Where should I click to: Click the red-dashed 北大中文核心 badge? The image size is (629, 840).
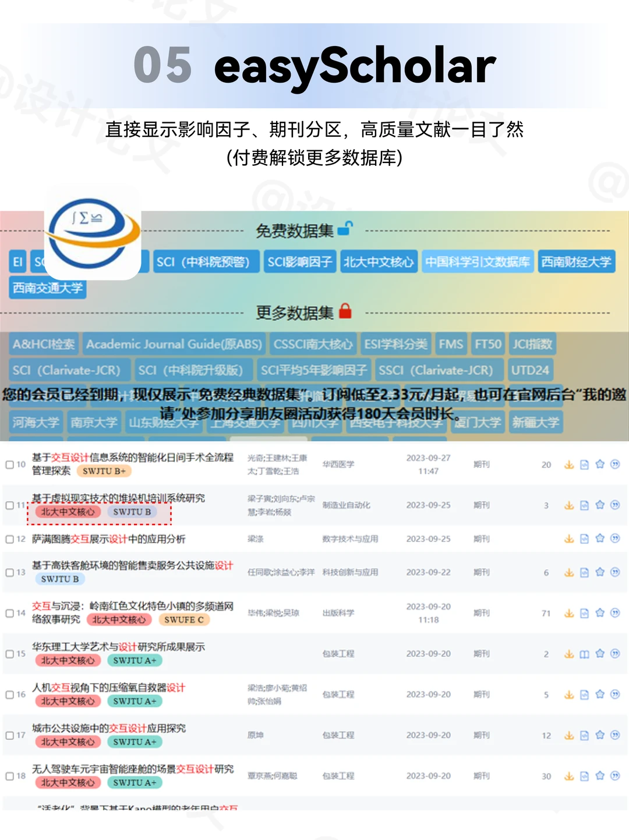pyautogui.click(x=68, y=512)
